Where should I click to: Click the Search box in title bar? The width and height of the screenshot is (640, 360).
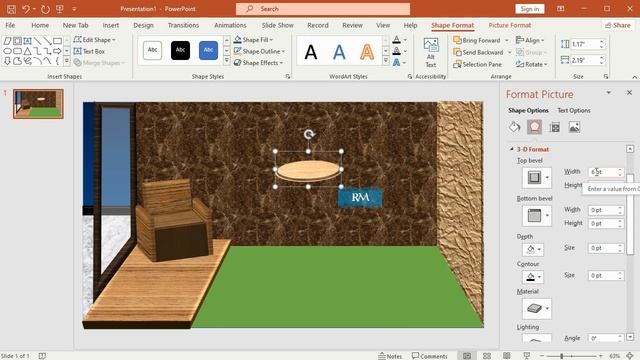pos(323,9)
